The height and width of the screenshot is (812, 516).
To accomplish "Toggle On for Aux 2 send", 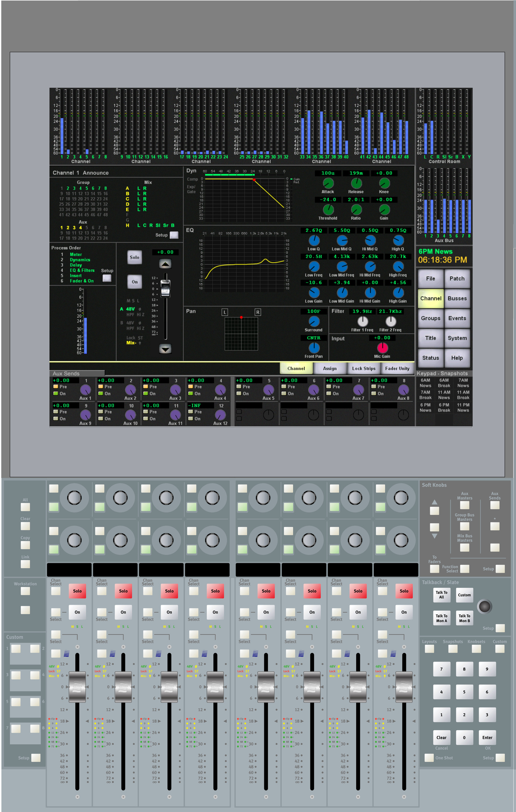I will (x=100, y=393).
